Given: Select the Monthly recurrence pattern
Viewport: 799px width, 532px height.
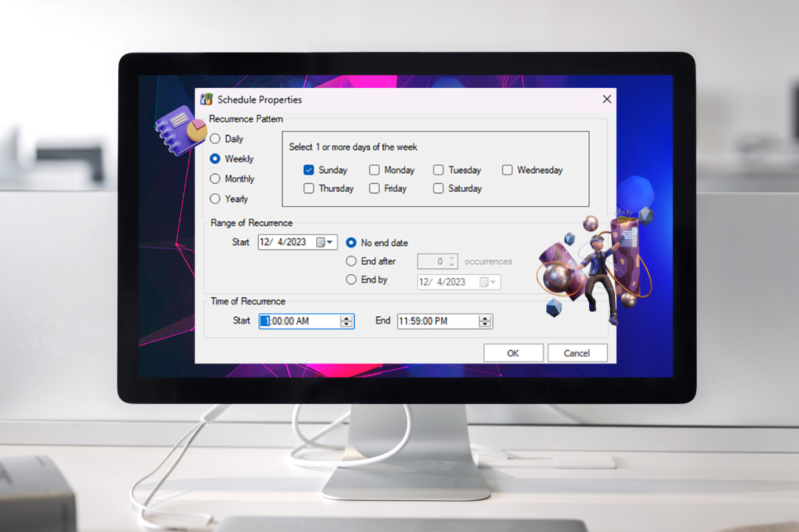Looking at the screenshot, I should tap(215, 179).
